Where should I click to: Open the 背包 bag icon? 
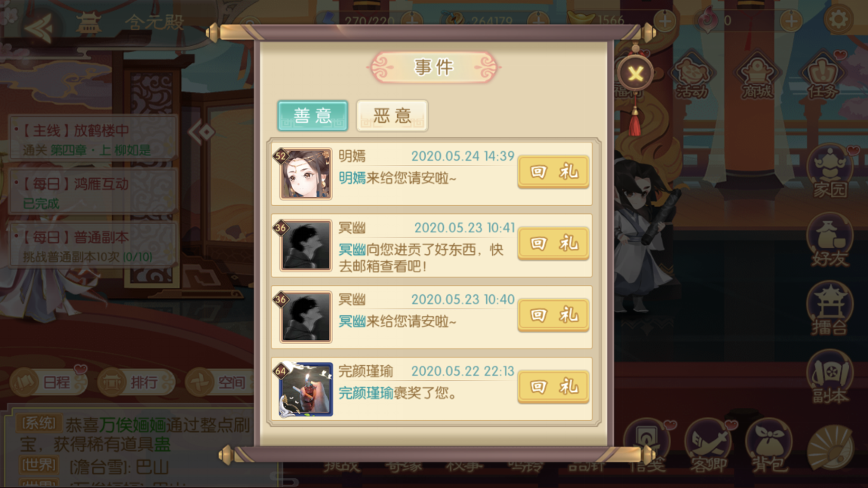pos(768,446)
